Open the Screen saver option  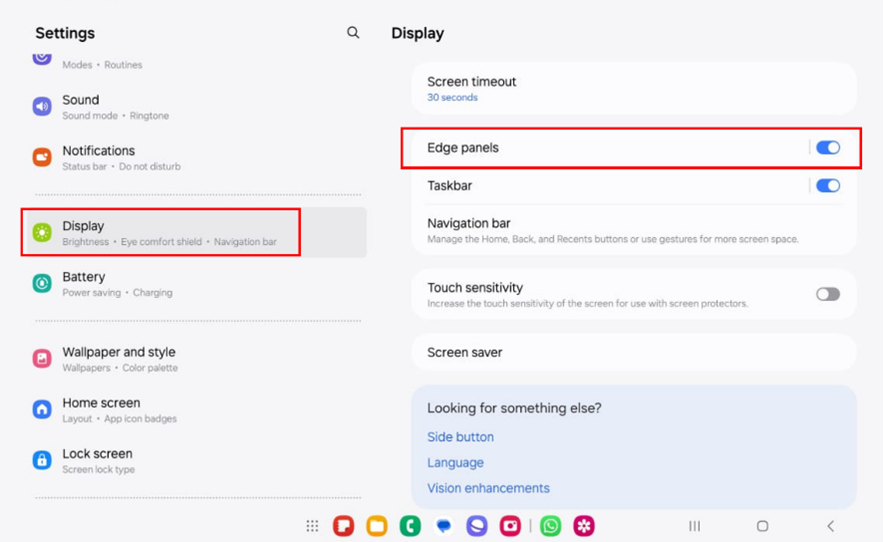pos(634,352)
